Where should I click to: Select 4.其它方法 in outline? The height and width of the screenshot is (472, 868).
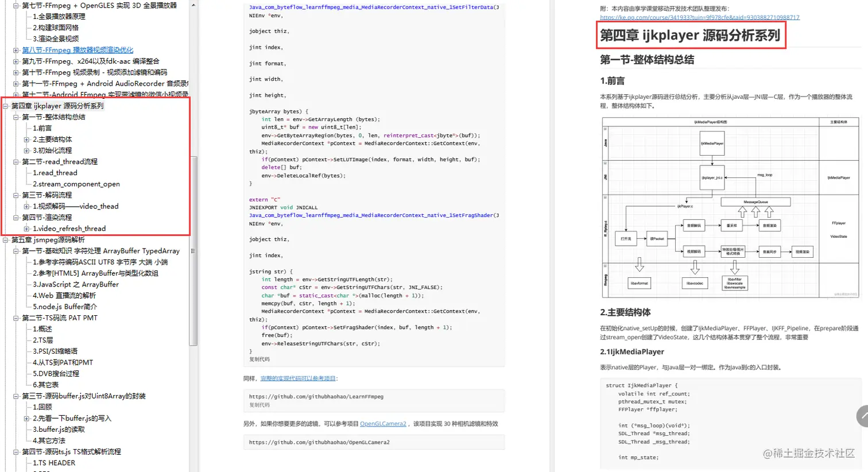49,441
